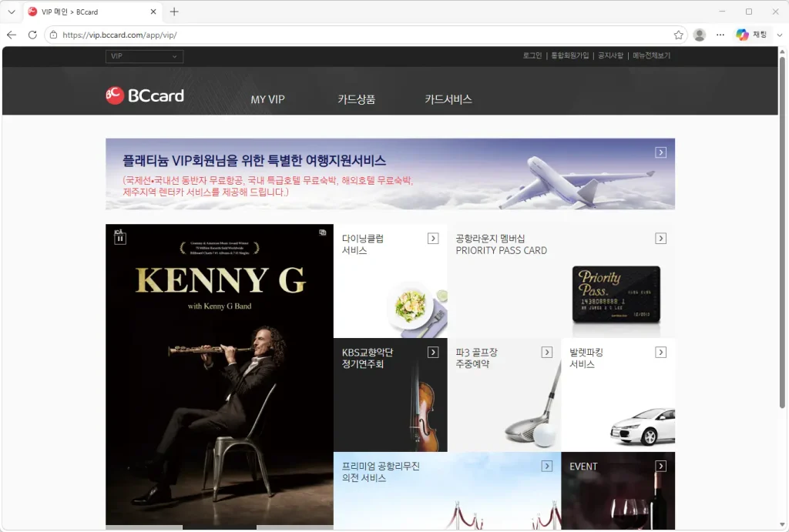View site information lock icon
Image resolution: width=789 pixels, height=532 pixels.
pyautogui.click(x=53, y=35)
